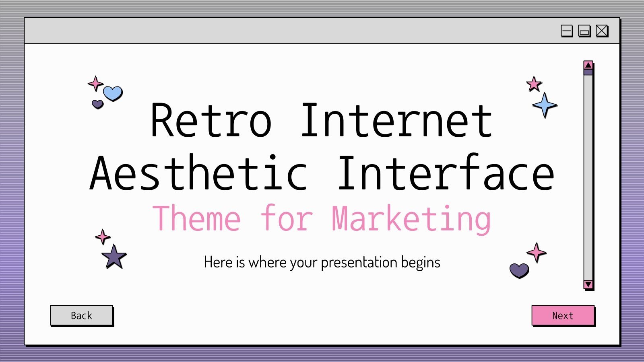Click the pink sparkle above the purple star
The image size is (644, 362).
click(x=103, y=237)
